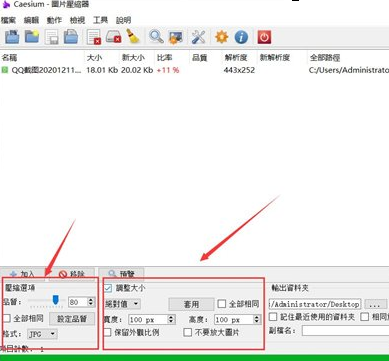389x361 pixels.
Task: Enable 全部相同 next to 套用 button
Action: 222,304
